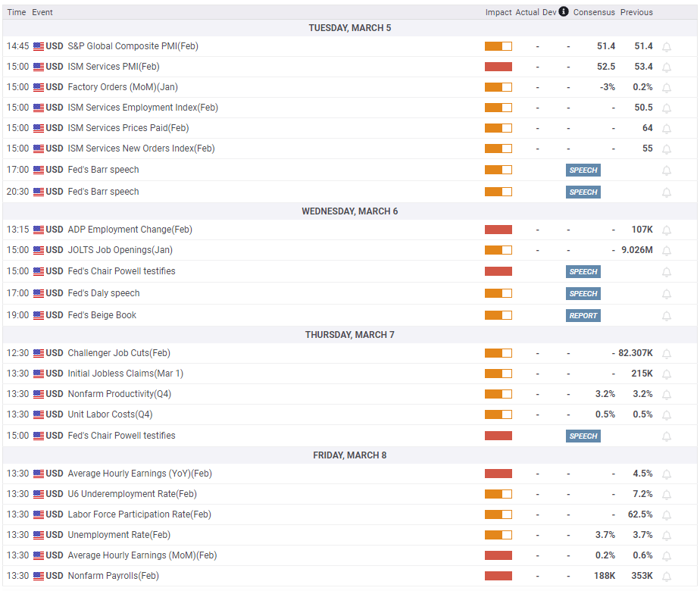Set the alert bell for Factory Orders
This screenshot has height=591, width=700.
coord(667,88)
